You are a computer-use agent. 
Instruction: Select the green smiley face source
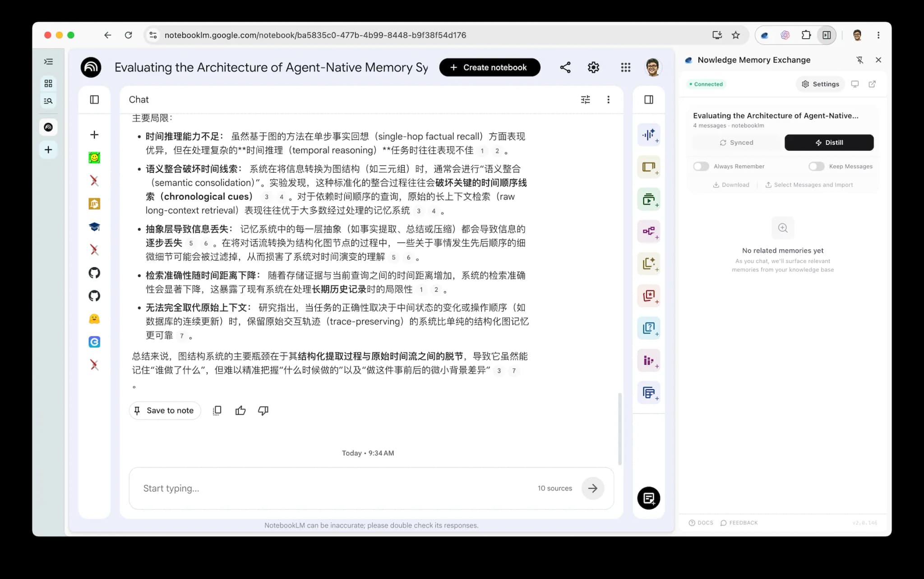[94, 158]
